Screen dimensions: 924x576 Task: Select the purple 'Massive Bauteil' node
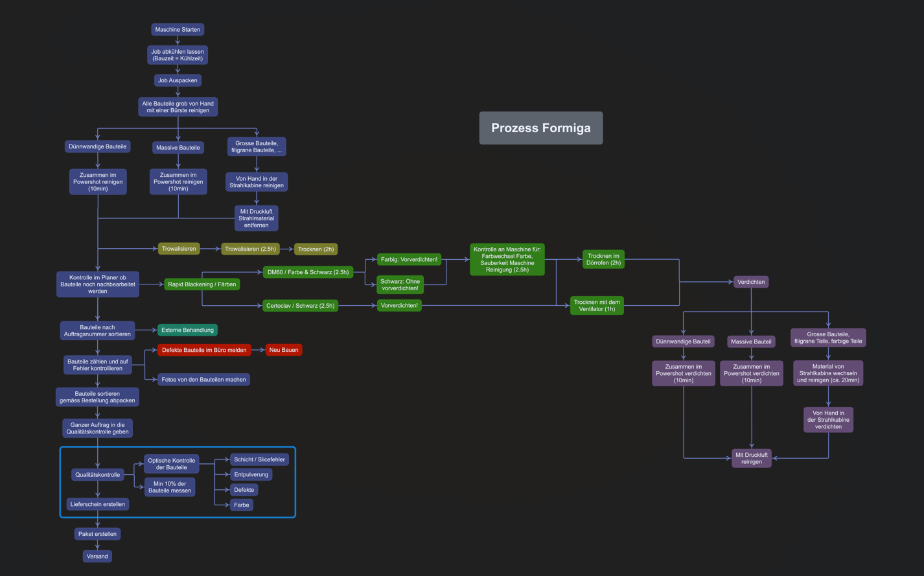tap(752, 341)
